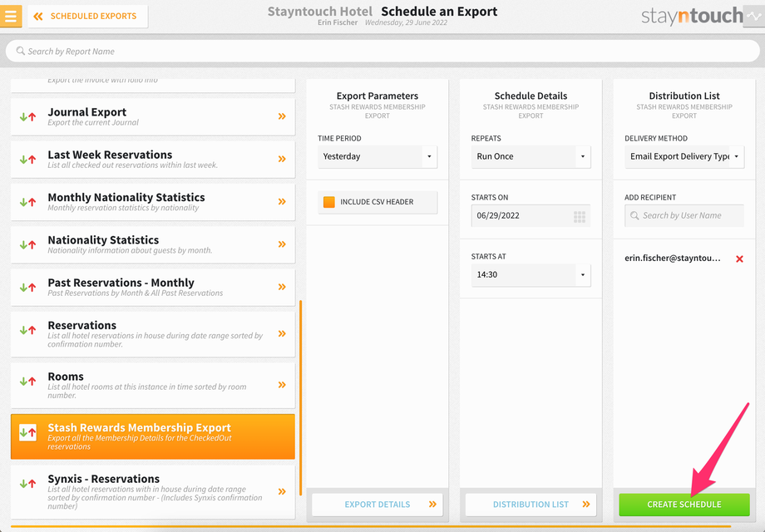Click the export icon on Stash Rewards Membership Export
765x532 pixels.
(x=27, y=432)
